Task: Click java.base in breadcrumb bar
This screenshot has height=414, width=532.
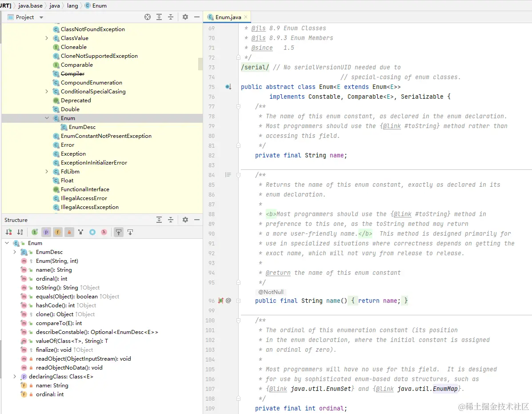Action: pyautogui.click(x=31, y=6)
